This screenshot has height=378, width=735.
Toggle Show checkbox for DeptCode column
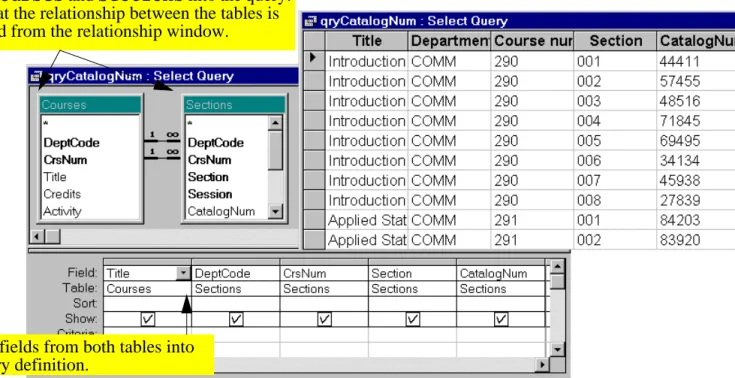[236, 319]
